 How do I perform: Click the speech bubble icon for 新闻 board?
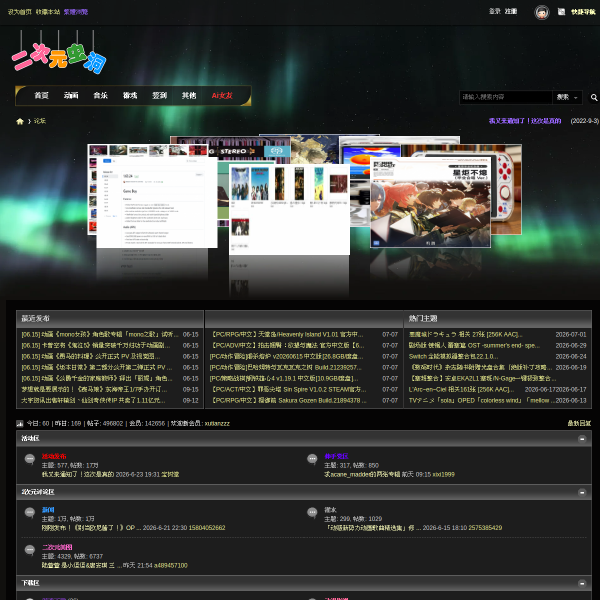30,512
